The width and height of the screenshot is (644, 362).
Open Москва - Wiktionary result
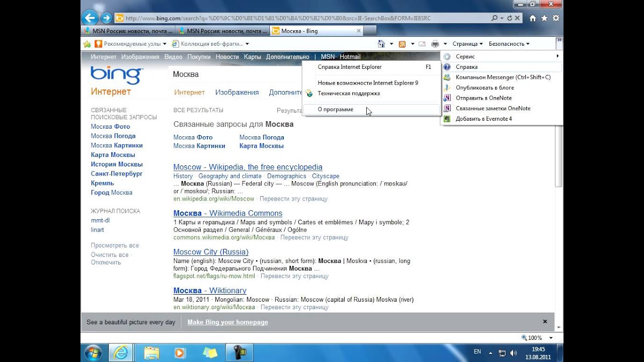[x=210, y=291]
